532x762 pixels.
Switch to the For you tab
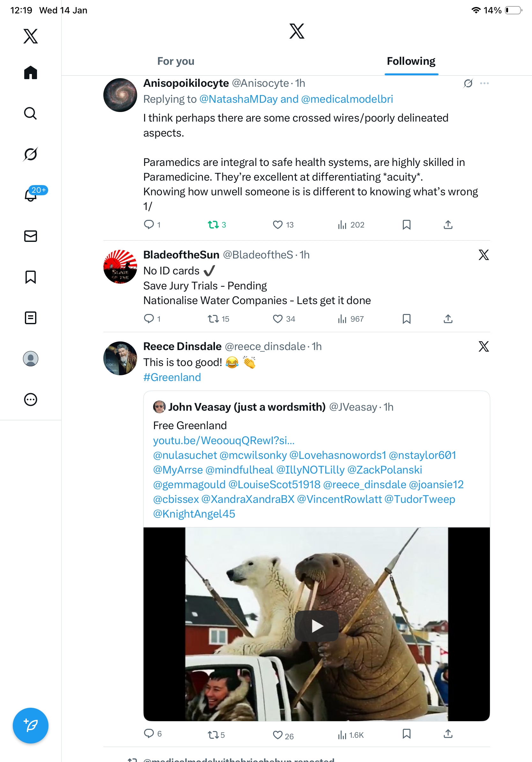pyautogui.click(x=176, y=61)
